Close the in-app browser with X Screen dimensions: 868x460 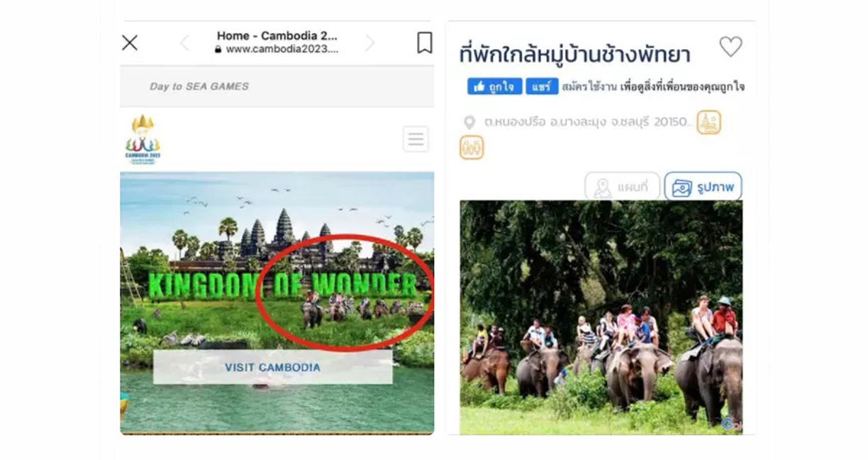[x=130, y=43]
